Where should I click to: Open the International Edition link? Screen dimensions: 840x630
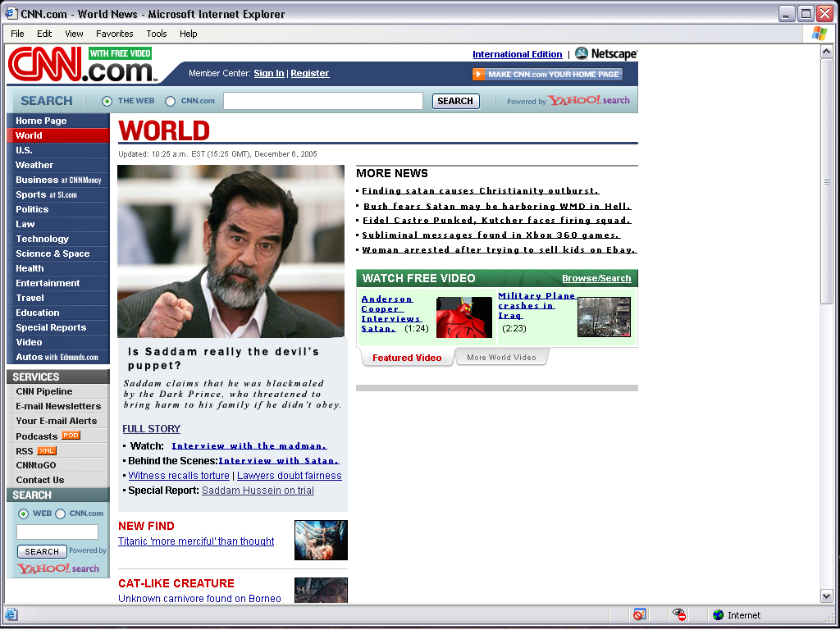[517, 54]
